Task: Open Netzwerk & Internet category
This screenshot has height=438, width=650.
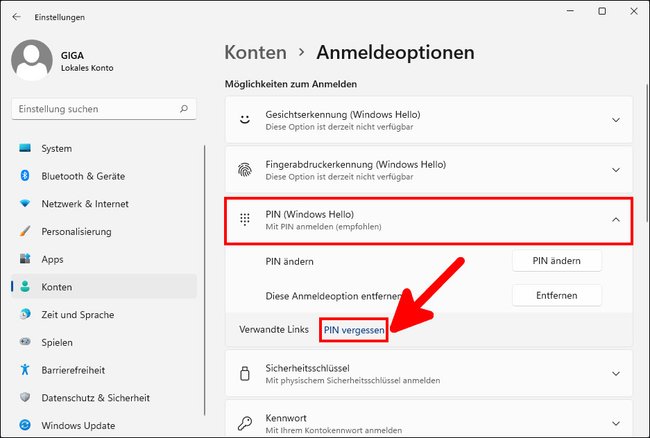Action: click(x=104, y=204)
